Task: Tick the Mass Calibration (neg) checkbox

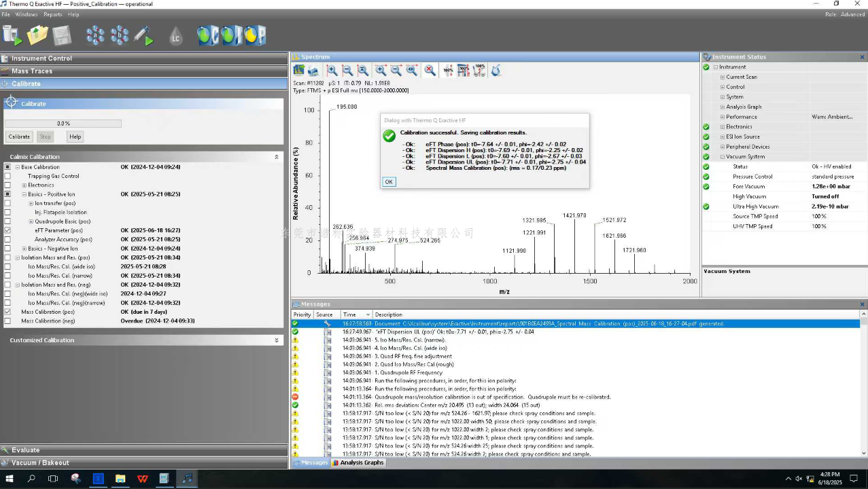Action: (7, 321)
